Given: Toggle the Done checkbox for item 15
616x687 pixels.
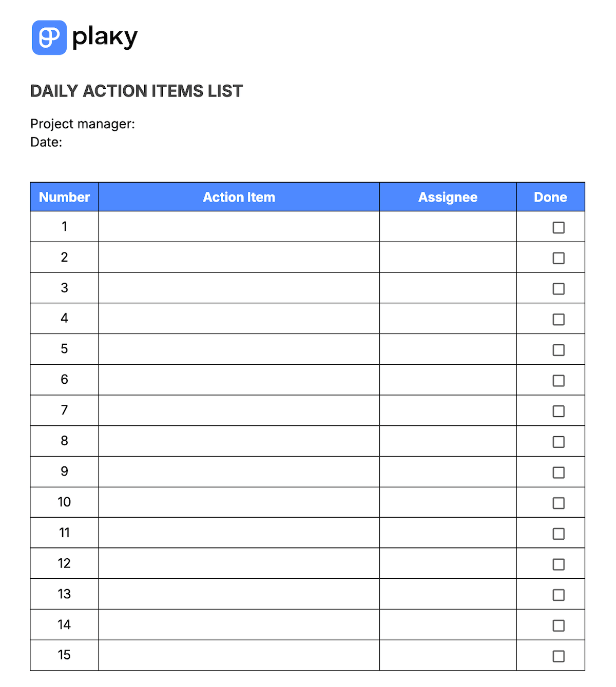Looking at the screenshot, I should point(559,656).
